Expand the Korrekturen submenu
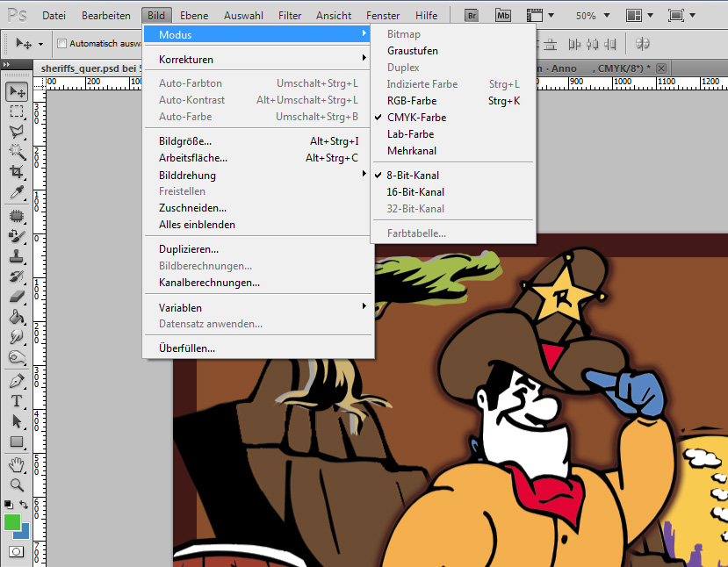 [x=256, y=60]
